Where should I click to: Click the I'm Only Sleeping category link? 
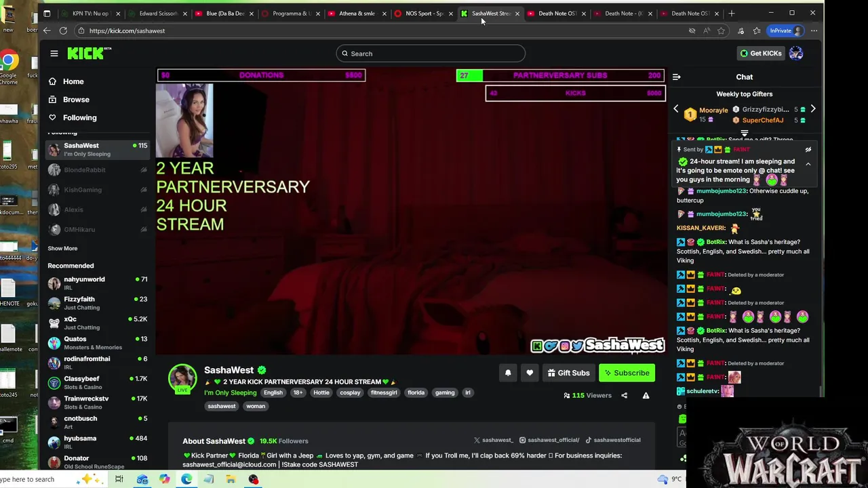tap(231, 392)
